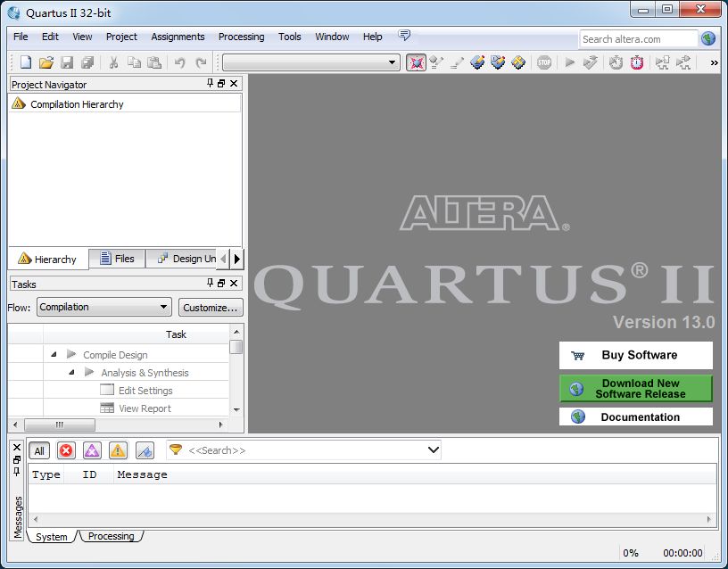Open the Tools menu

[290, 37]
